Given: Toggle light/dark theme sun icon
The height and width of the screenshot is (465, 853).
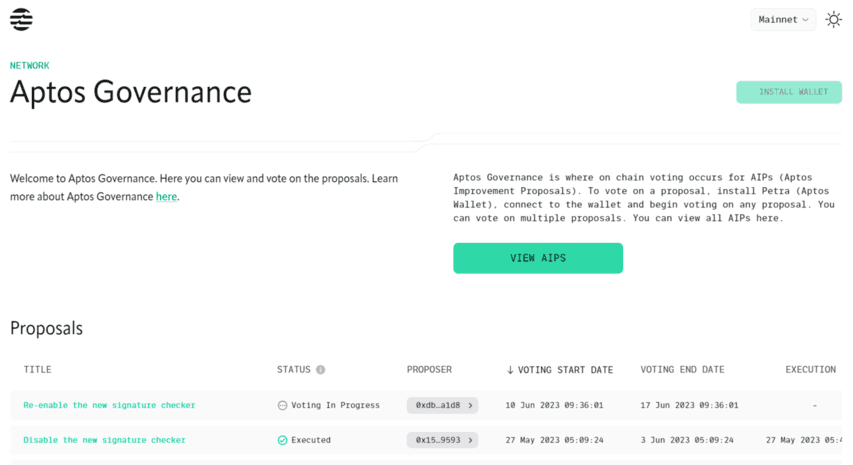Looking at the screenshot, I should pyautogui.click(x=833, y=20).
